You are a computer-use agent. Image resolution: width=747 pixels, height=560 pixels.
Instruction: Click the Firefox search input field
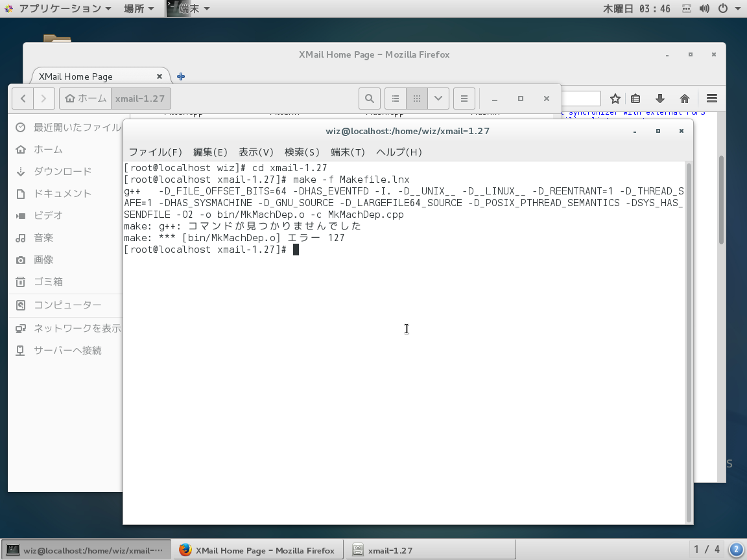581,99
